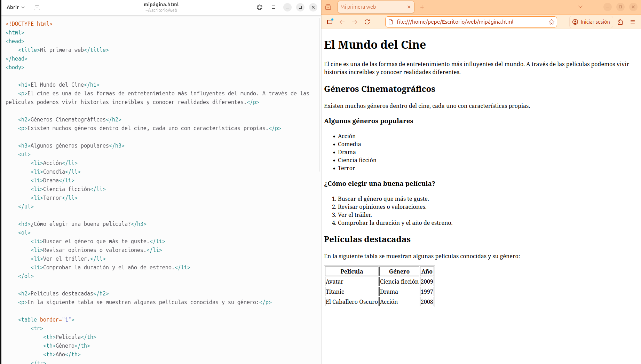
Task: Create a new document tab in the text editor
Action: (x=37, y=7)
